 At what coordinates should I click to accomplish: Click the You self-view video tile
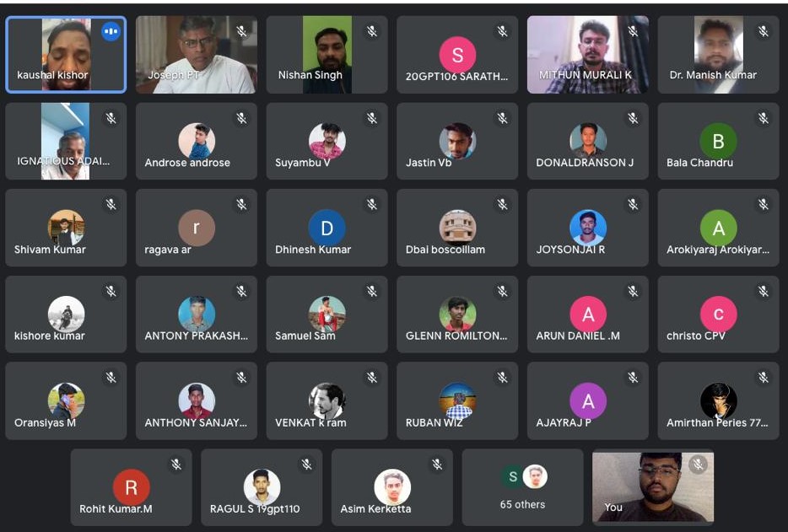(653, 487)
